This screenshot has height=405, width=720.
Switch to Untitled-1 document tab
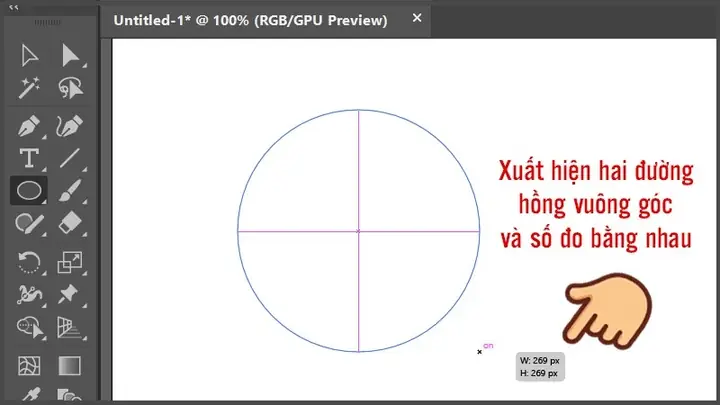tap(250, 20)
